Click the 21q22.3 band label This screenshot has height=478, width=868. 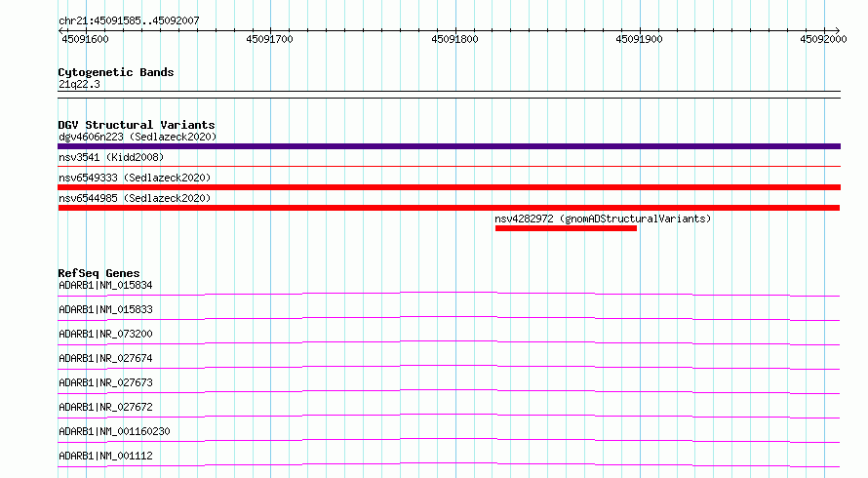click(x=79, y=84)
